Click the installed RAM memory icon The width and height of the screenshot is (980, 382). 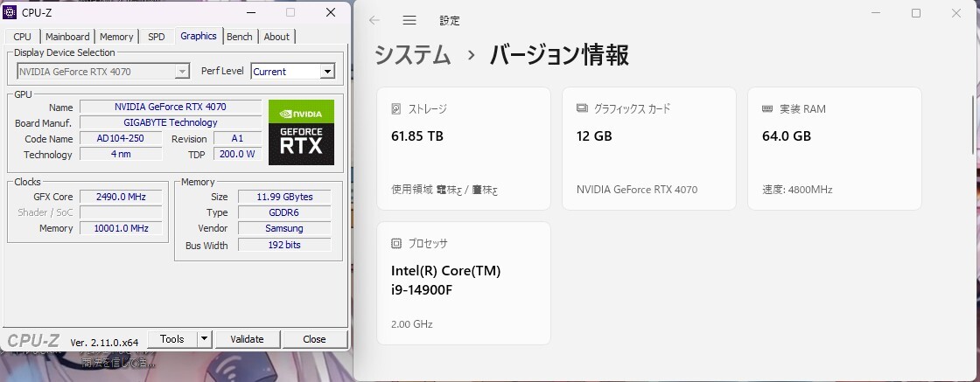click(767, 108)
